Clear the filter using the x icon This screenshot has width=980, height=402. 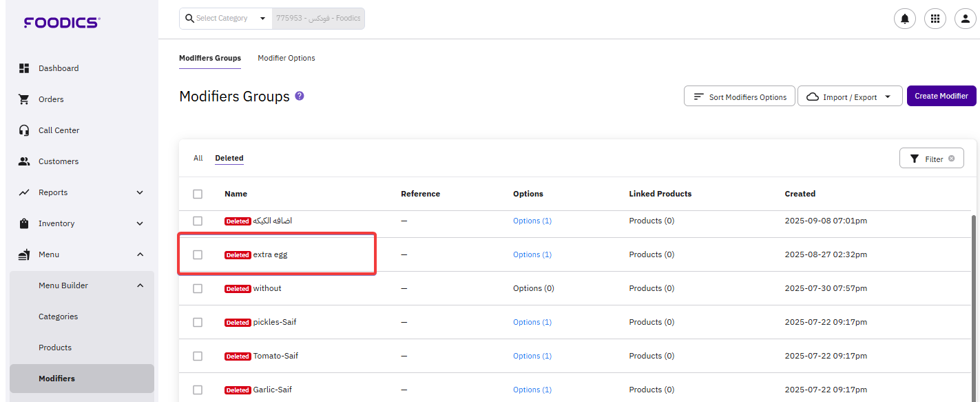tap(952, 159)
